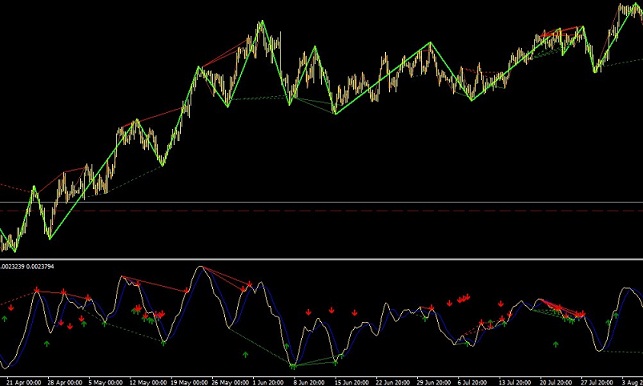
Task: Click the separator between price and indicator panels
Action: 322,258
